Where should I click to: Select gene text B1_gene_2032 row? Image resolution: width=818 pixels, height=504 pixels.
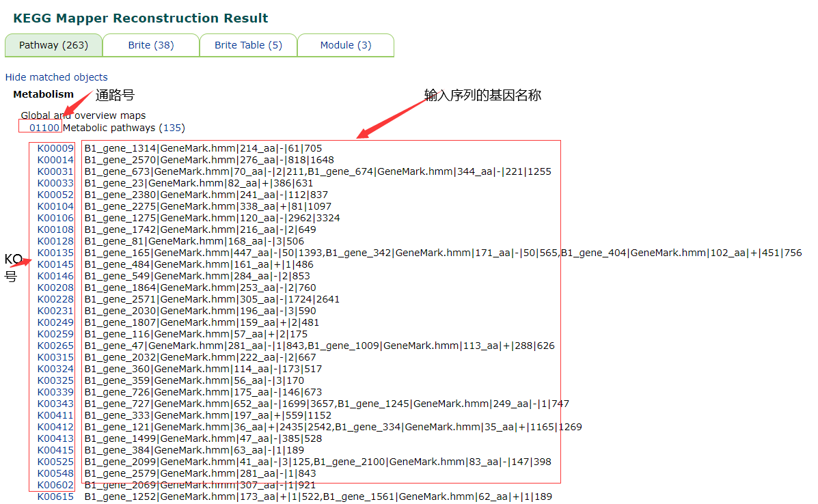(200, 357)
